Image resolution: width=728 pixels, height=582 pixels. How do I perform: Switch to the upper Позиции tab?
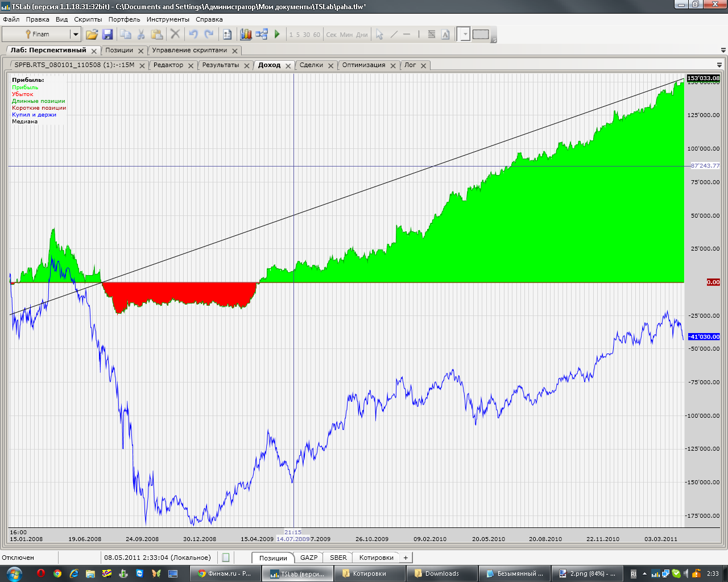119,50
